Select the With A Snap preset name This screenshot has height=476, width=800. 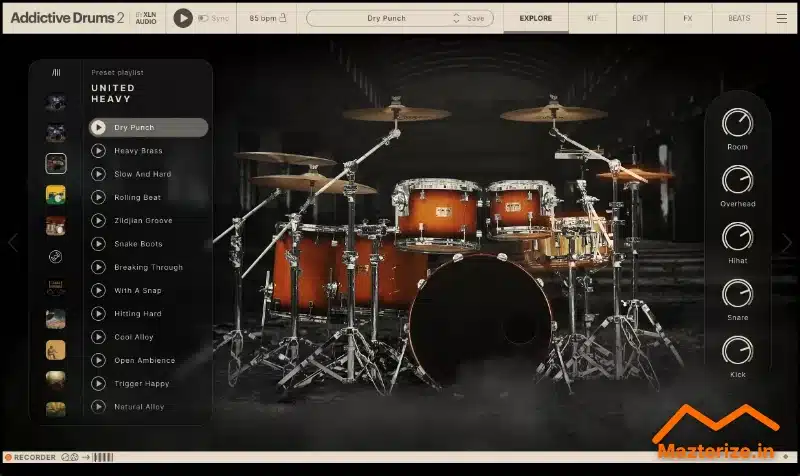point(138,290)
